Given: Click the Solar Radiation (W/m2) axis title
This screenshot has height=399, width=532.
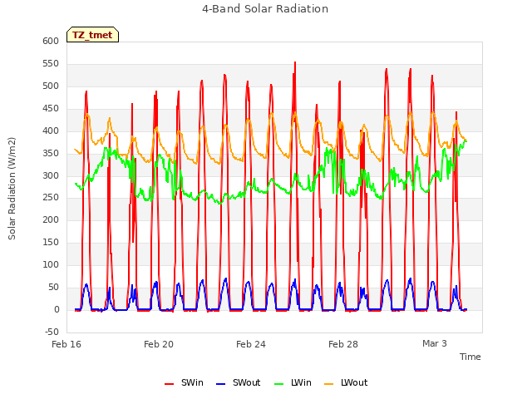Looking at the screenshot, I should (x=12, y=189).
